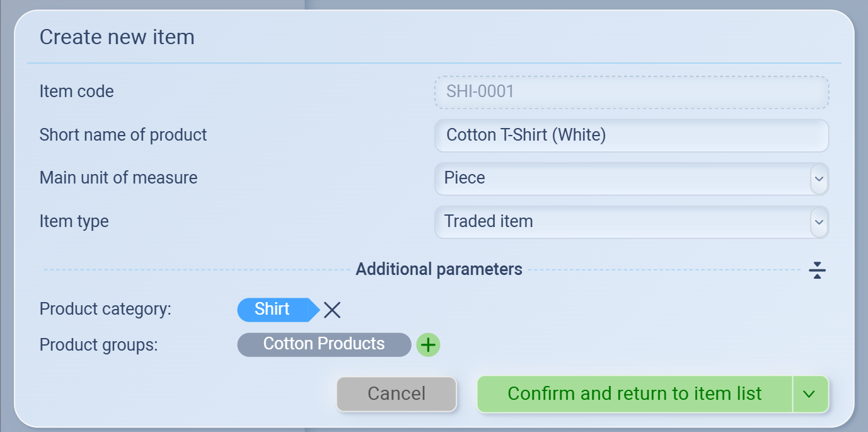Focus the Short name of product field
The width and height of the screenshot is (868, 432).
click(631, 136)
